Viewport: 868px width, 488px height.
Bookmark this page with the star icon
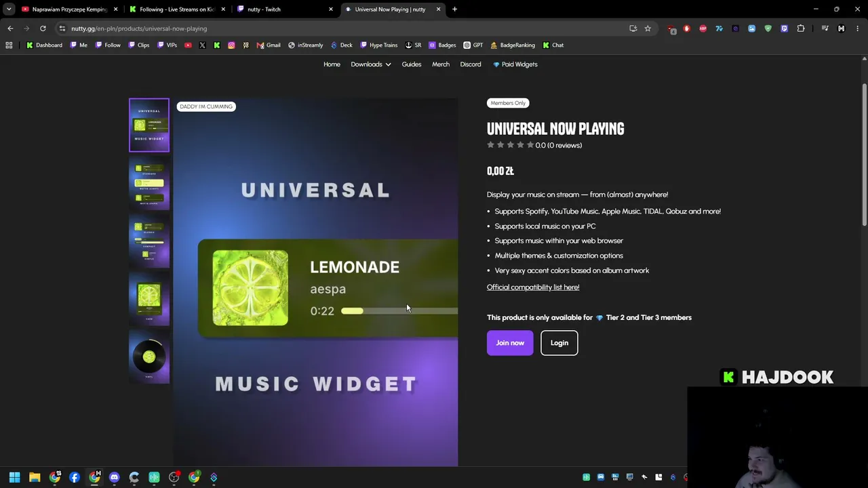(x=648, y=28)
